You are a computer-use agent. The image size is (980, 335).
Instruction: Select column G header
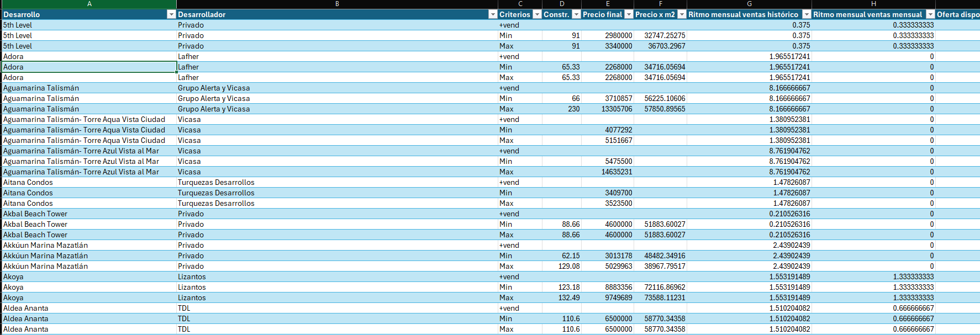pos(749,4)
